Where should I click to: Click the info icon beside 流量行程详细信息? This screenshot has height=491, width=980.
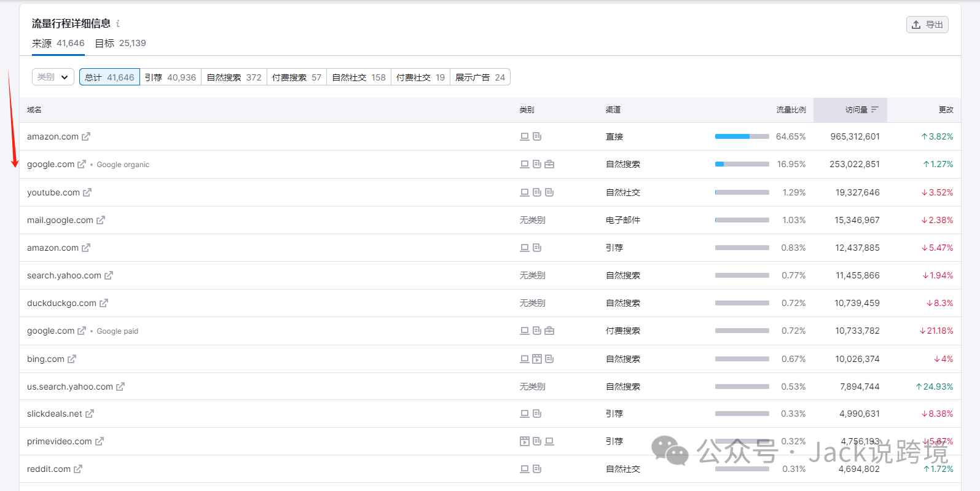118,23
